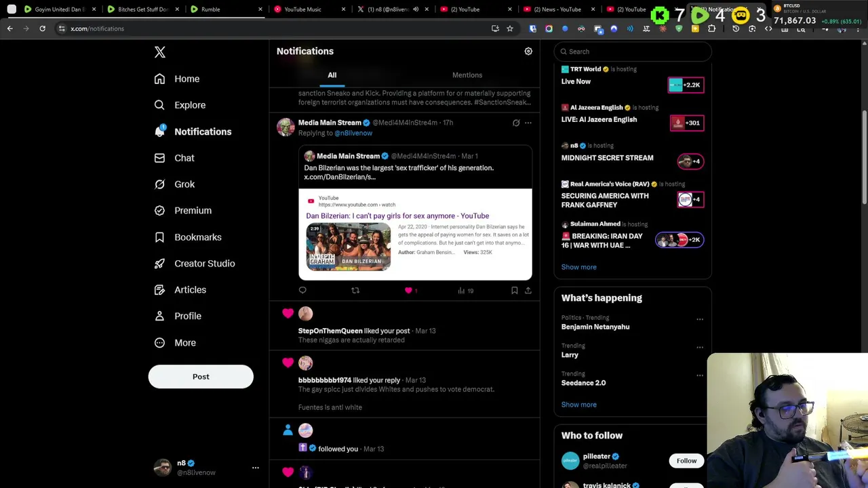Open the @n8livenow reply mention link

[x=353, y=133]
